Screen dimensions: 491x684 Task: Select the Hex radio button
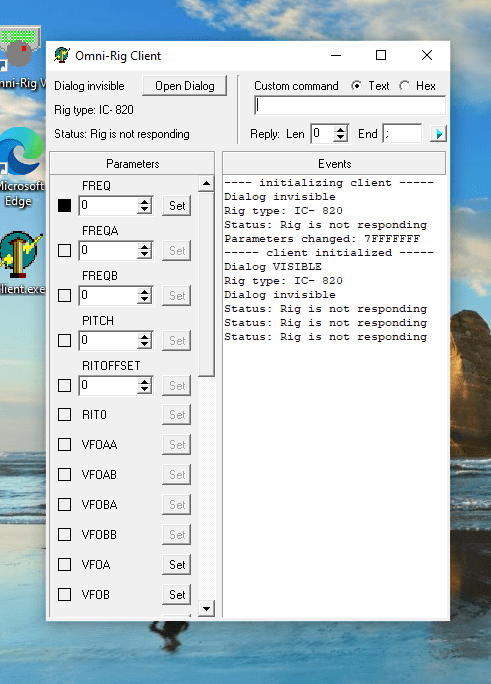[404, 86]
